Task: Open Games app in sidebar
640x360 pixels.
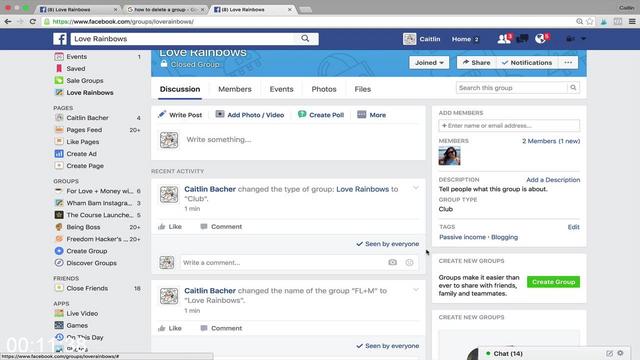Action: coord(77,325)
